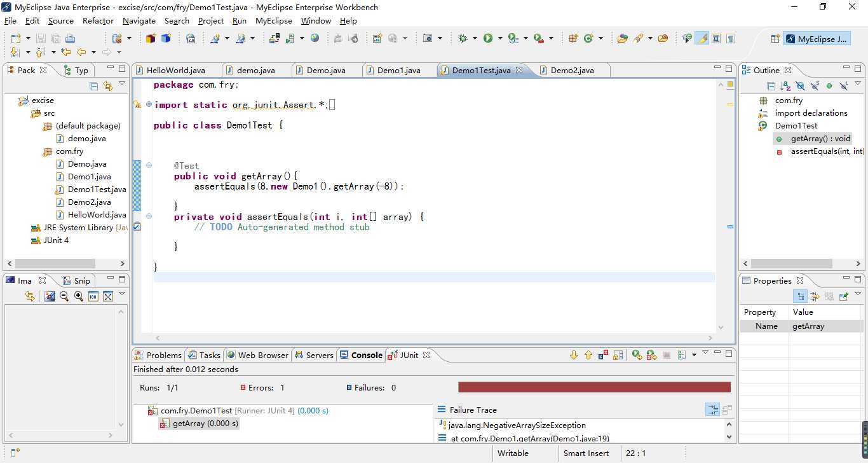Click the New EJB project blue cube icon
Image resolution: width=868 pixels, height=463 pixels.
click(x=166, y=38)
